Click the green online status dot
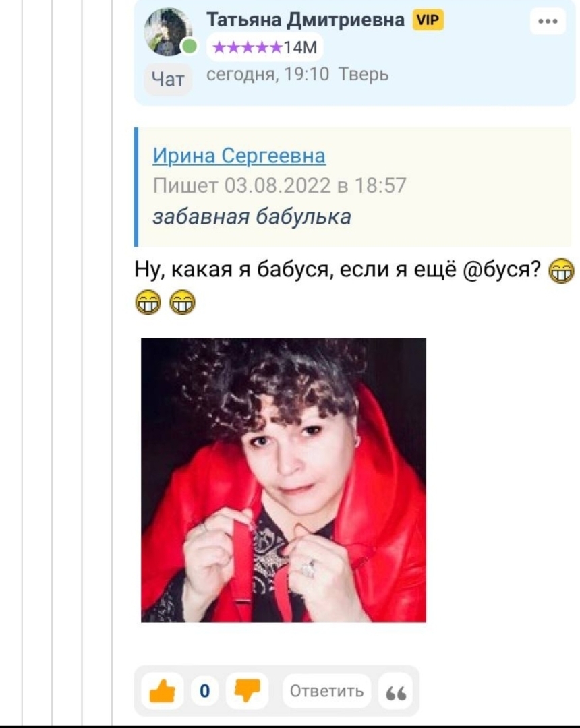580x728 pixels. [x=189, y=47]
